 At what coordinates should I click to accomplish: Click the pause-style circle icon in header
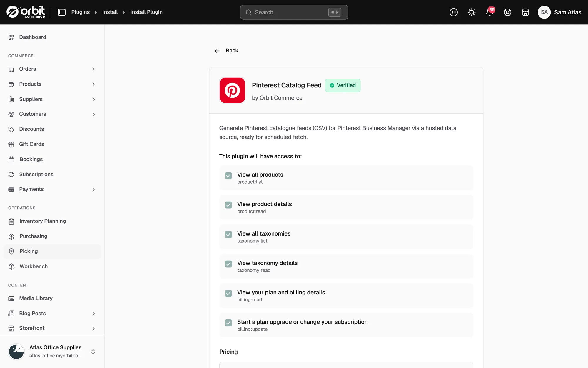point(454,12)
